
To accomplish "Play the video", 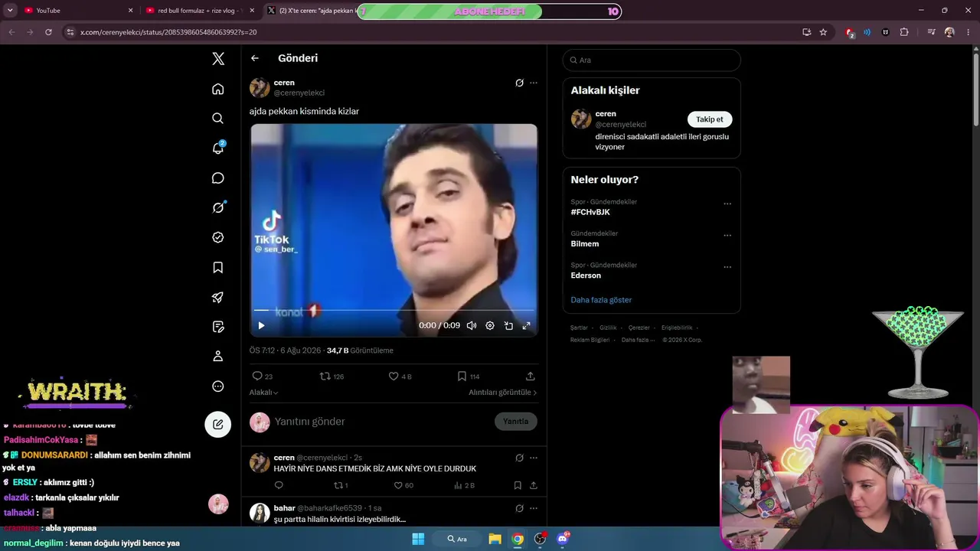I will 261,325.
